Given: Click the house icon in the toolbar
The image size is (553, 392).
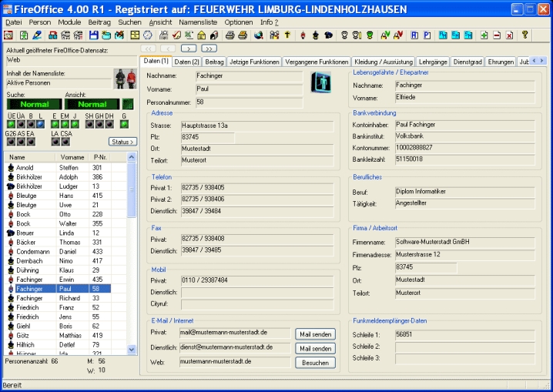Looking at the screenshot, I should [202, 35].
